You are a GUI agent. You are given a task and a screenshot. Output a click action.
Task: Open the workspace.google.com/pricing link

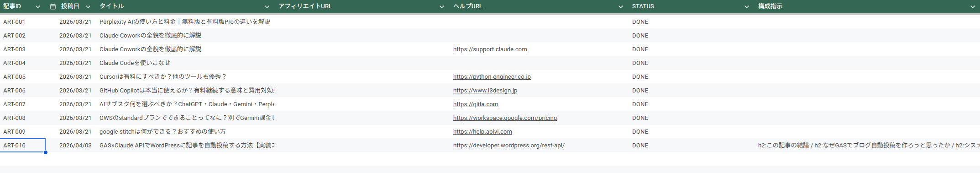click(x=505, y=118)
